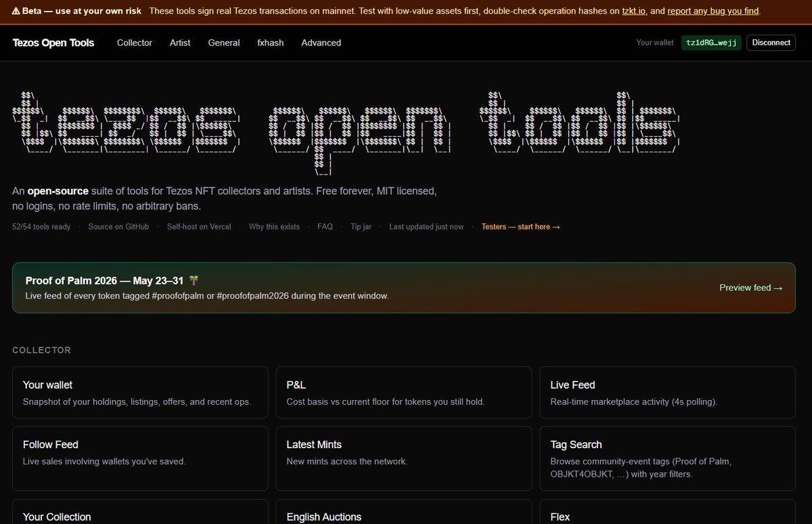Open the Collector nav menu
This screenshot has height=524, width=812.
click(134, 43)
